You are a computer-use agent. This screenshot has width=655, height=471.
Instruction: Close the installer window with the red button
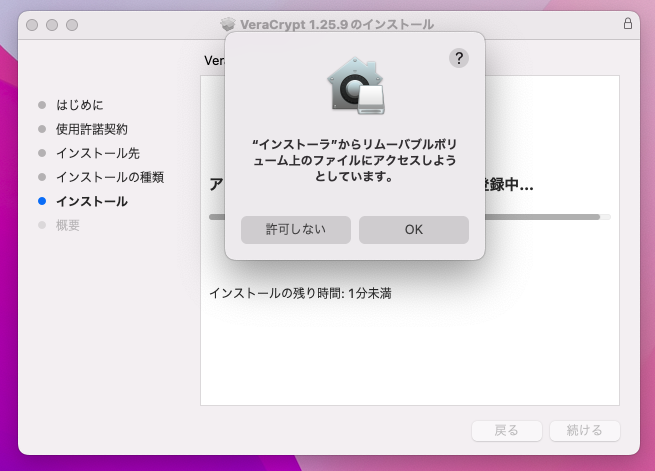tap(34, 24)
